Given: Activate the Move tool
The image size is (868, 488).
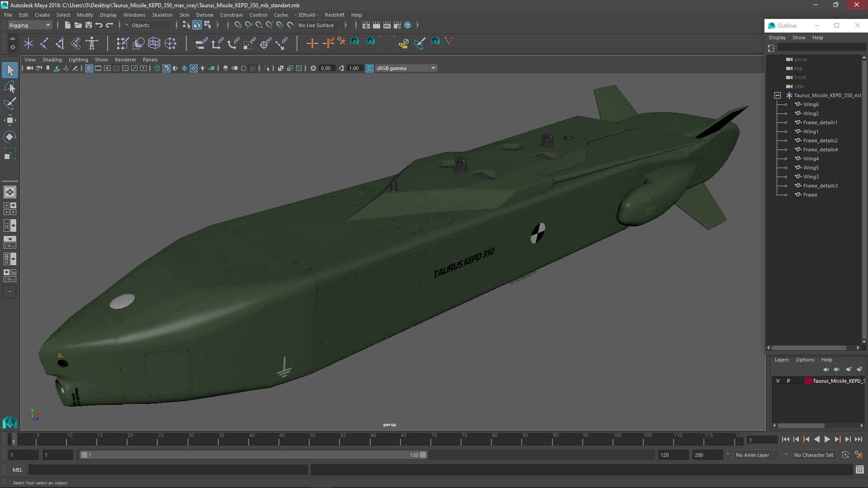Looking at the screenshot, I should (x=10, y=120).
